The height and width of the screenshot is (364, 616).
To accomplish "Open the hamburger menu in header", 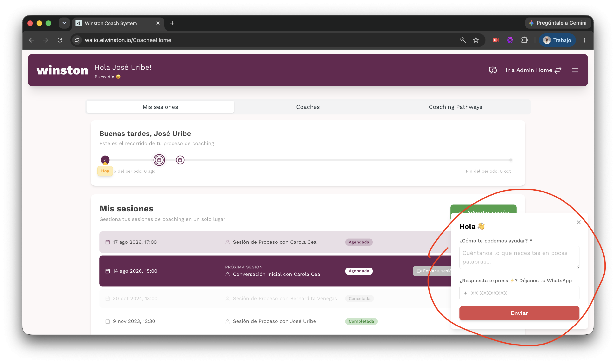I will tap(575, 70).
